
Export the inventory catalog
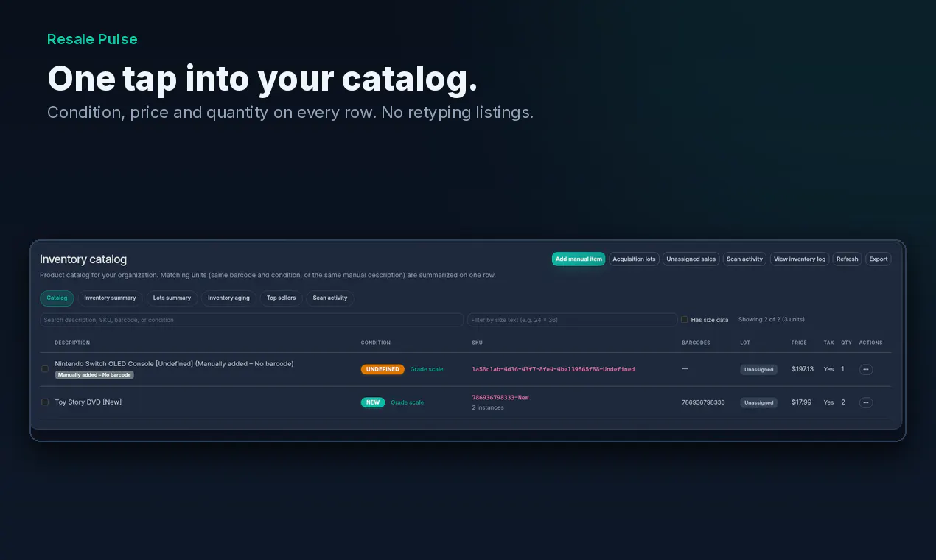click(x=878, y=259)
